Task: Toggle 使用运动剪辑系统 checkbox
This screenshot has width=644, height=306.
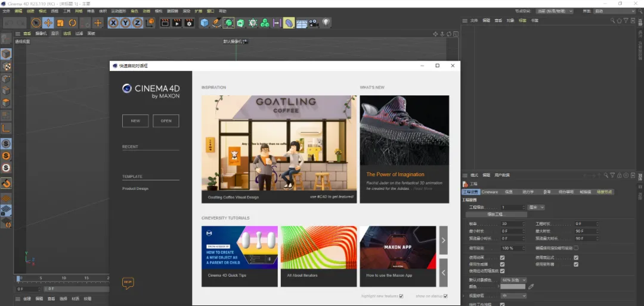Action: [x=502, y=271]
